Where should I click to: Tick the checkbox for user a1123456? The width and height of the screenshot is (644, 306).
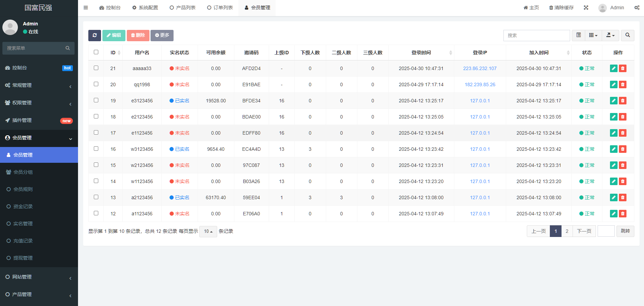[x=96, y=213]
